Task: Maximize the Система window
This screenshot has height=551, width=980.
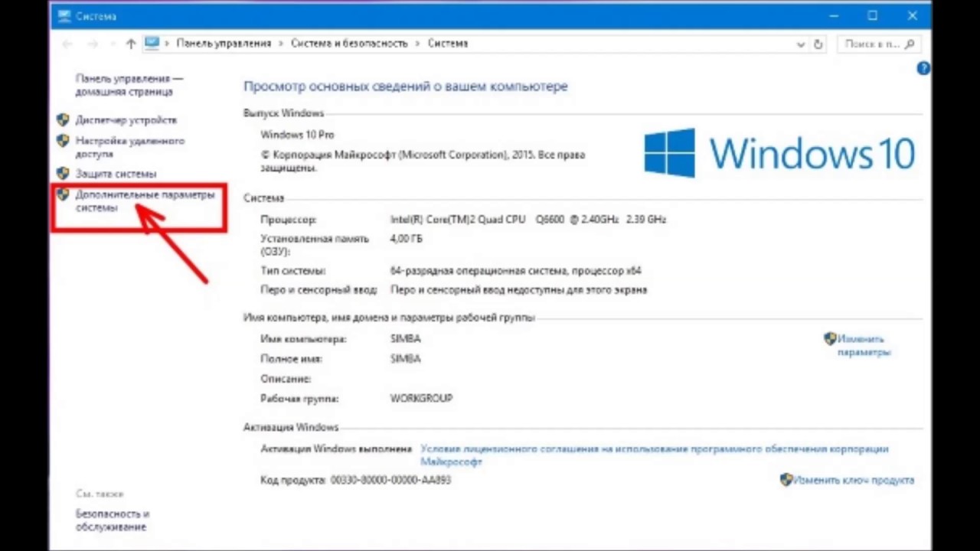Action: (872, 15)
